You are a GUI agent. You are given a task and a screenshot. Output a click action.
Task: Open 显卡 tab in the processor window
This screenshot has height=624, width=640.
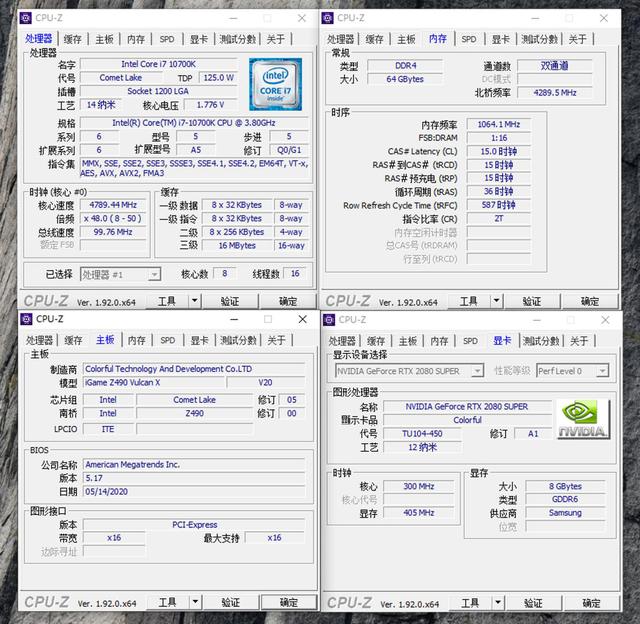coord(199,39)
